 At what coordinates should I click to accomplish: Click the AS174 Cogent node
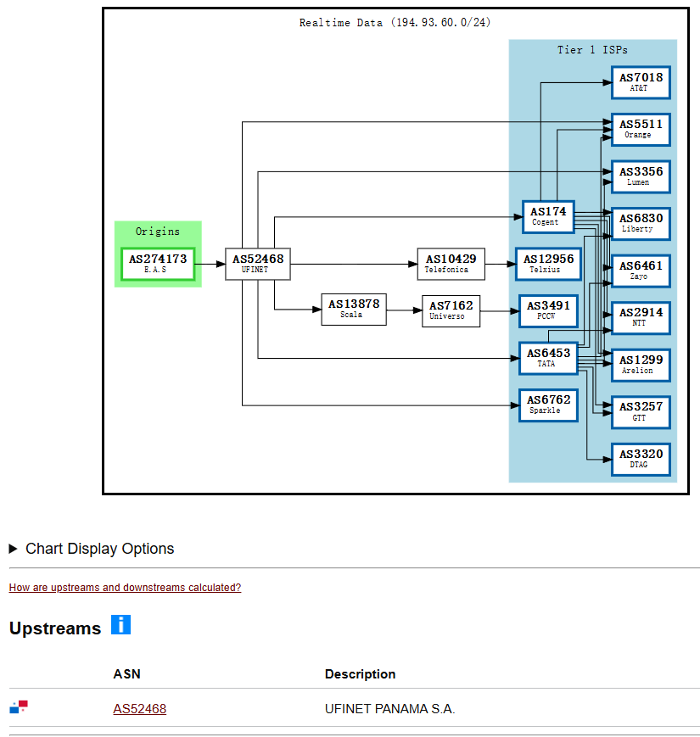coord(548,216)
